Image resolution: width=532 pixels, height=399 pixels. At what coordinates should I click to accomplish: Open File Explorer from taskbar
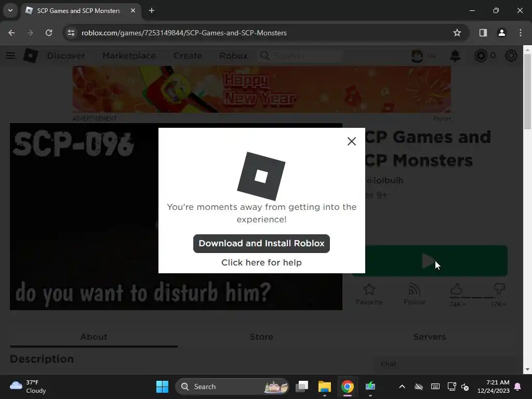pos(324,387)
